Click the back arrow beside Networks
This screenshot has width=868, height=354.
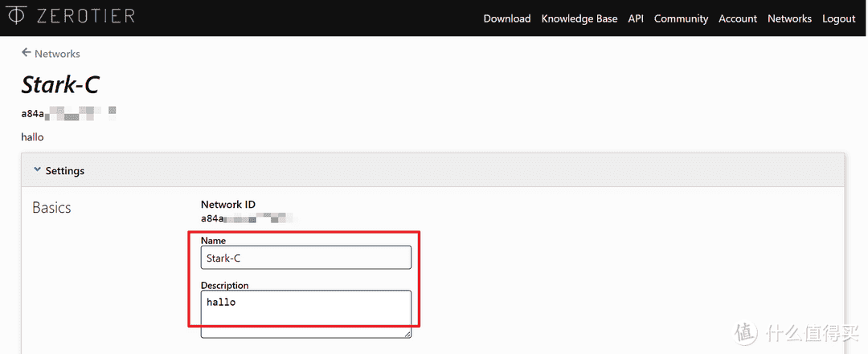tap(27, 53)
